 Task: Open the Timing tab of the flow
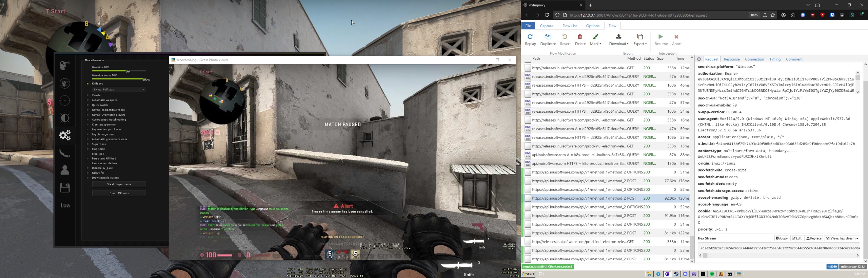[x=775, y=59]
